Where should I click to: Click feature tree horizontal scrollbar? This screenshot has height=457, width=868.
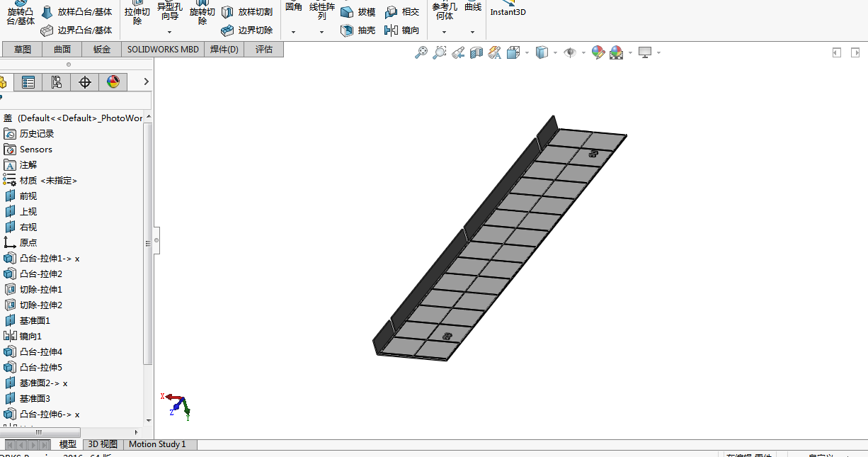40,432
